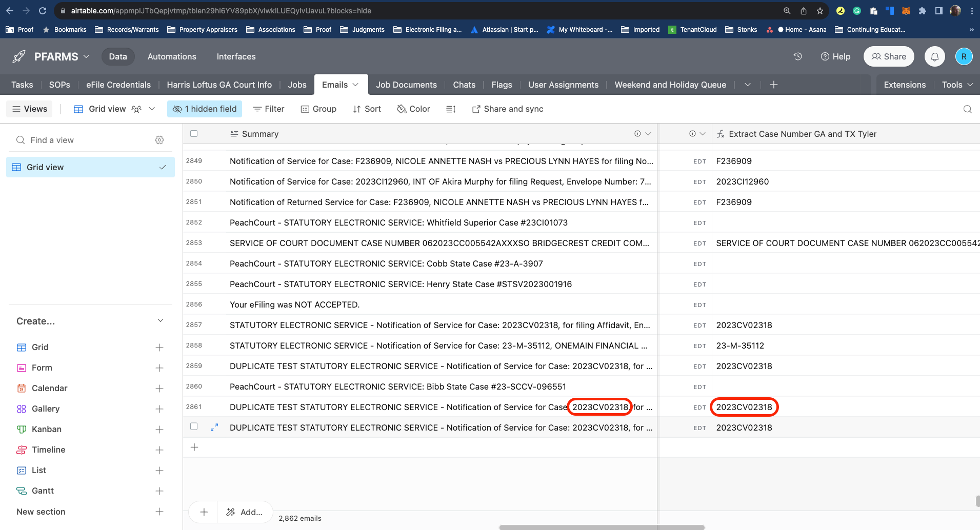This screenshot has height=530, width=980.
Task: Open the search magnifier in view toolbar
Action: [968, 109]
